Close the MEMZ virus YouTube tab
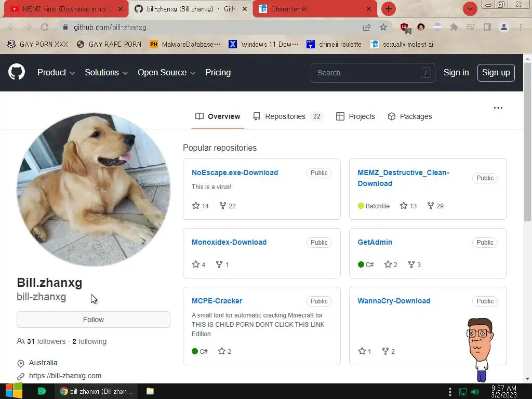Image resolution: width=532 pixels, height=399 pixels. coord(121,9)
